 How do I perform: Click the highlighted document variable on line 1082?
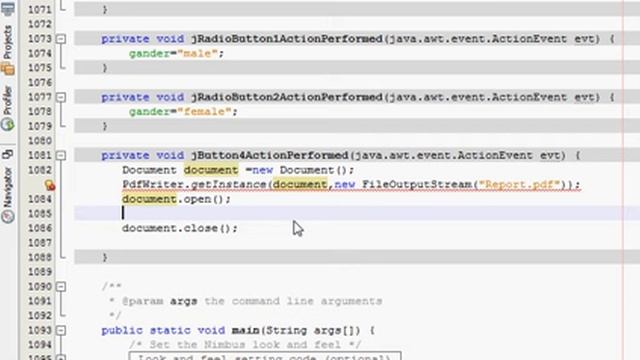[x=211, y=170]
